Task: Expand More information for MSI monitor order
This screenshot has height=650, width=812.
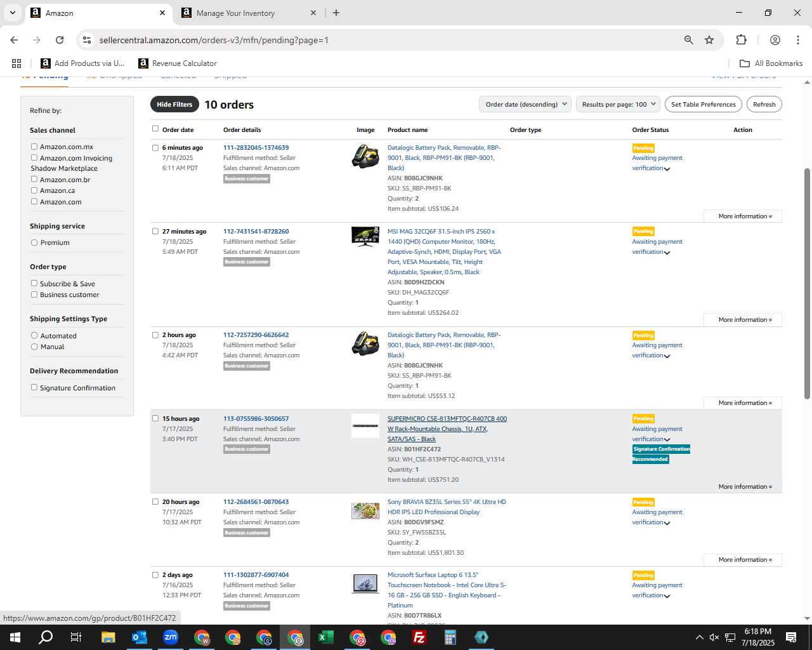Action: click(x=743, y=320)
